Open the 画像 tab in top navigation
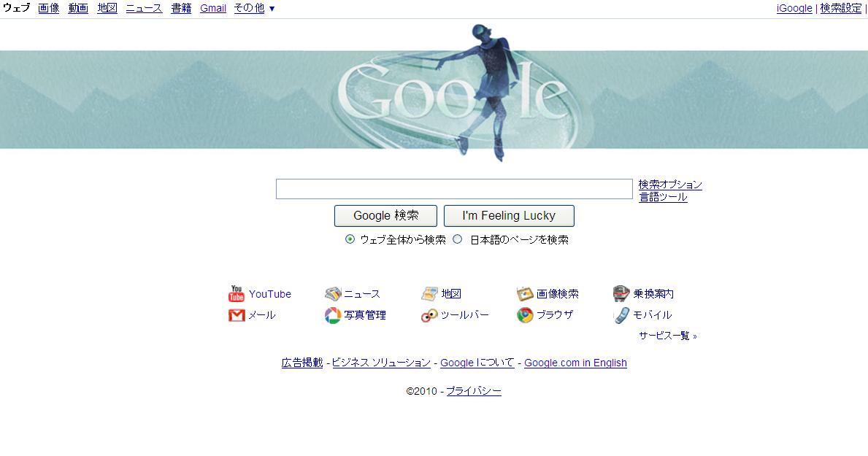 (49, 8)
